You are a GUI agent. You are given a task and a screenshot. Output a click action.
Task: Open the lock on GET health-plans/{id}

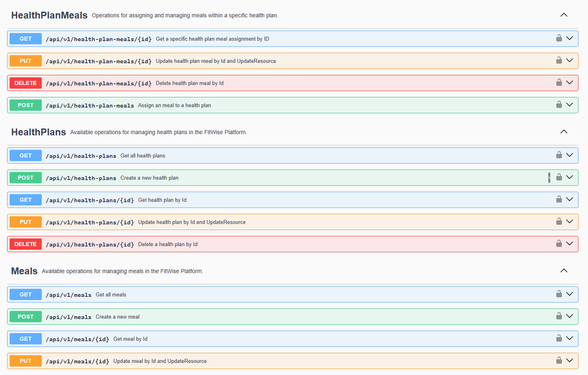tap(559, 199)
